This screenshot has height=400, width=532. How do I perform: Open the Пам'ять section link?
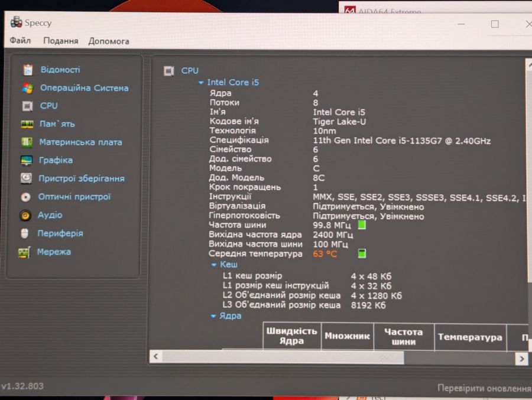click(x=57, y=124)
